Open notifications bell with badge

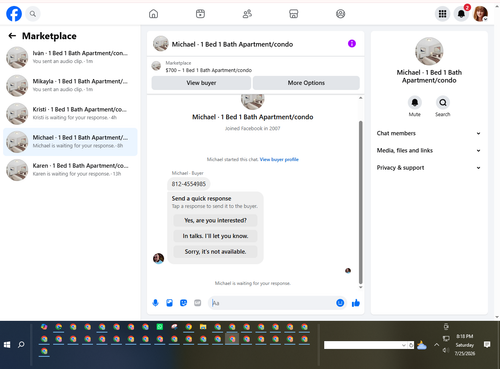point(461,14)
